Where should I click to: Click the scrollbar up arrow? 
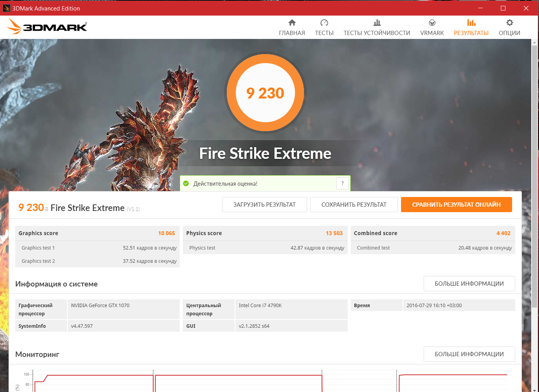pos(535,42)
